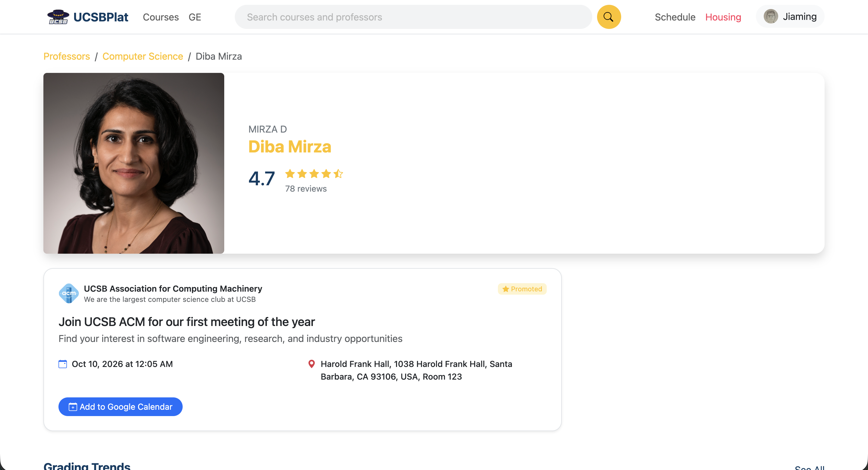The image size is (868, 470).
Task: Click the Harold Frank Hall address text
Action: point(417,370)
